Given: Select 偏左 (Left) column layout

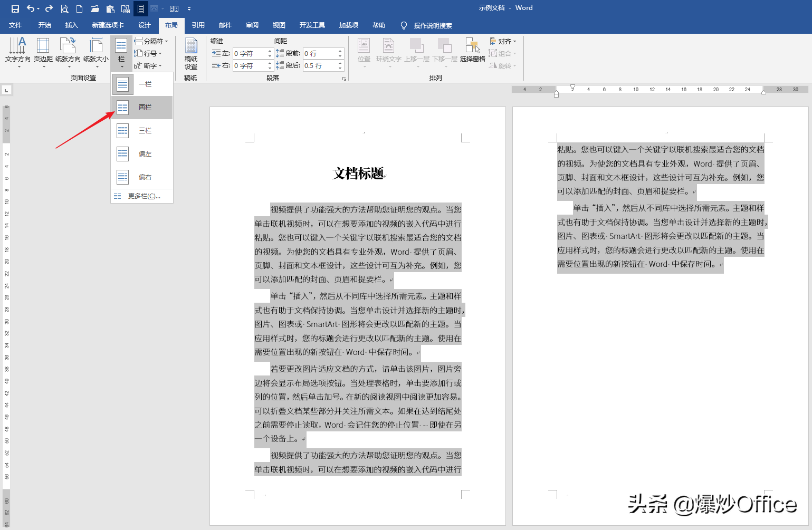Looking at the screenshot, I should click(142, 153).
